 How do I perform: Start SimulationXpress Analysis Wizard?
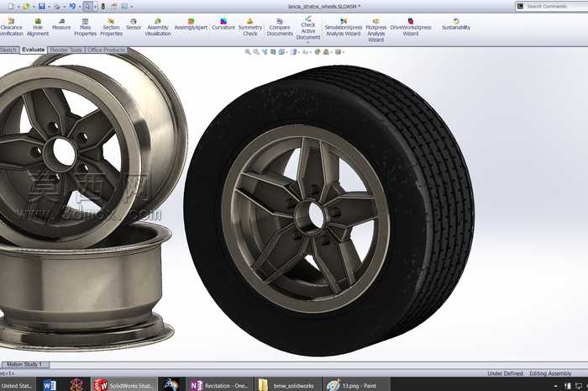tap(343, 27)
